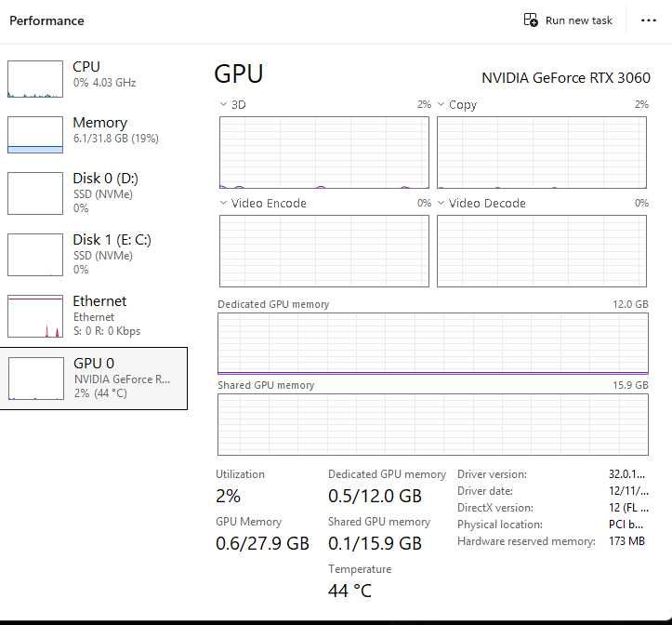Click the 0.5/12.0 GB dedicated memory value
This screenshot has width=672, height=625.
pos(375,496)
